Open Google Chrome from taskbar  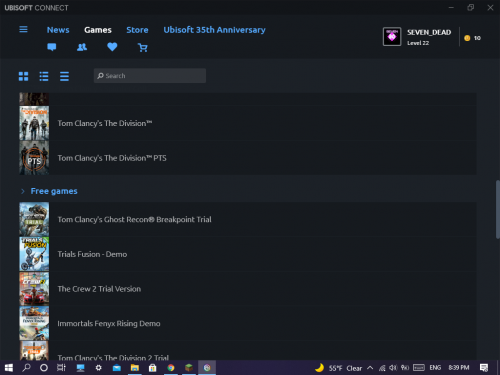pyautogui.click(x=171, y=368)
